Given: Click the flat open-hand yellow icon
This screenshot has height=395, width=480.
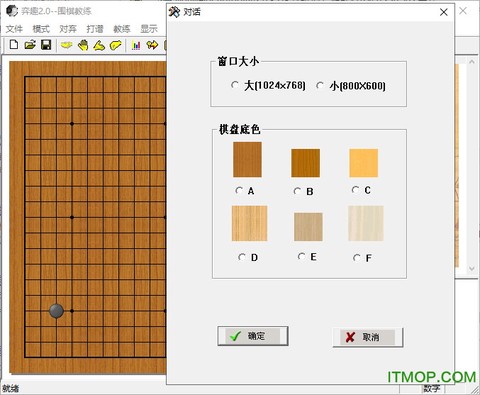Looking at the screenshot, I should pyautogui.click(x=67, y=45).
